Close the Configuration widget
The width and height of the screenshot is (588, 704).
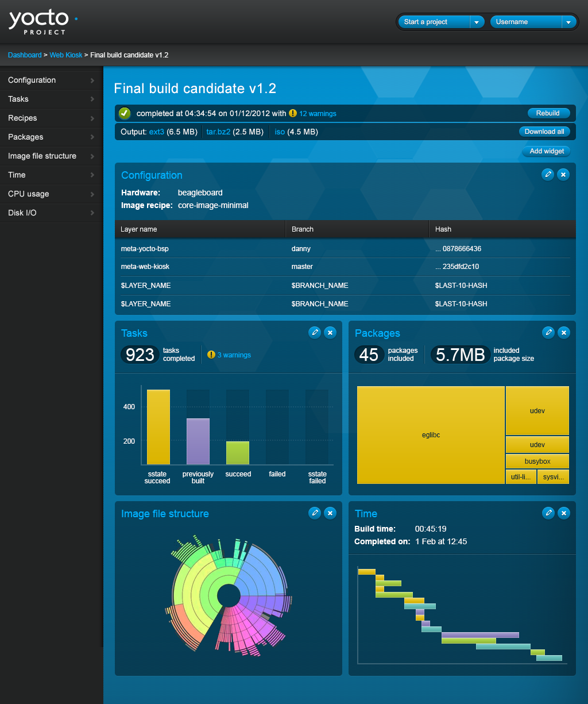[563, 174]
